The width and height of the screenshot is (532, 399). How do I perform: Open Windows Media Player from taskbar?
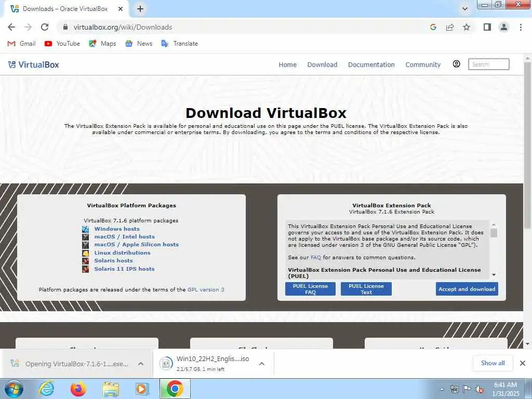[x=142, y=389]
